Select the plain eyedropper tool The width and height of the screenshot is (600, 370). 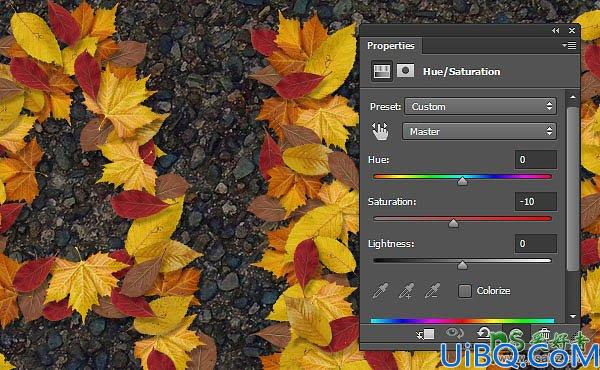(x=380, y=291)
